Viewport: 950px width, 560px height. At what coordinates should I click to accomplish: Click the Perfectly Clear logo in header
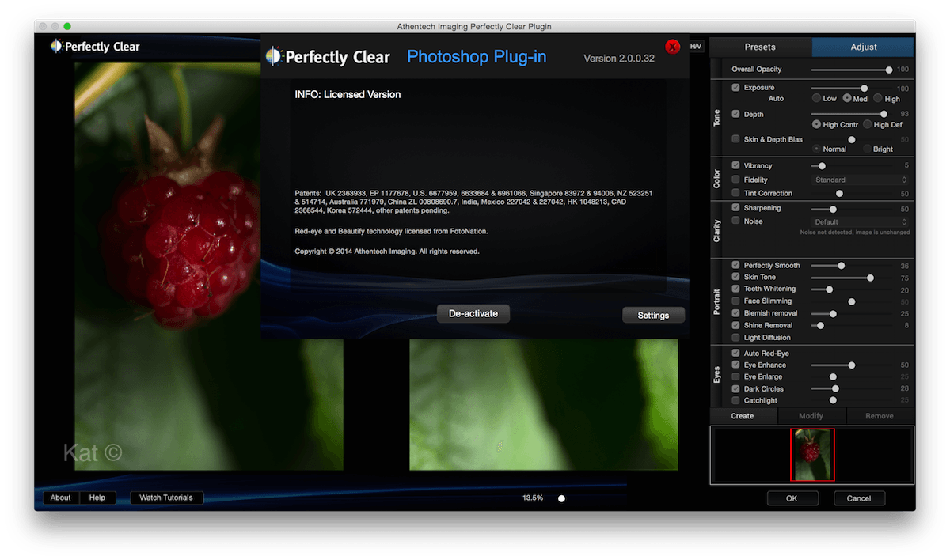95,47
